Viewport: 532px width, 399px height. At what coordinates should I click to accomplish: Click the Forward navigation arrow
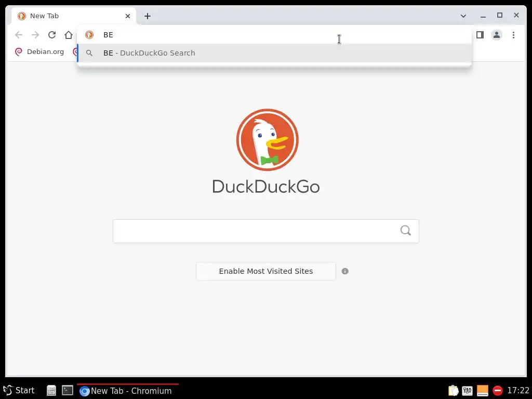(x=35, y=35)
